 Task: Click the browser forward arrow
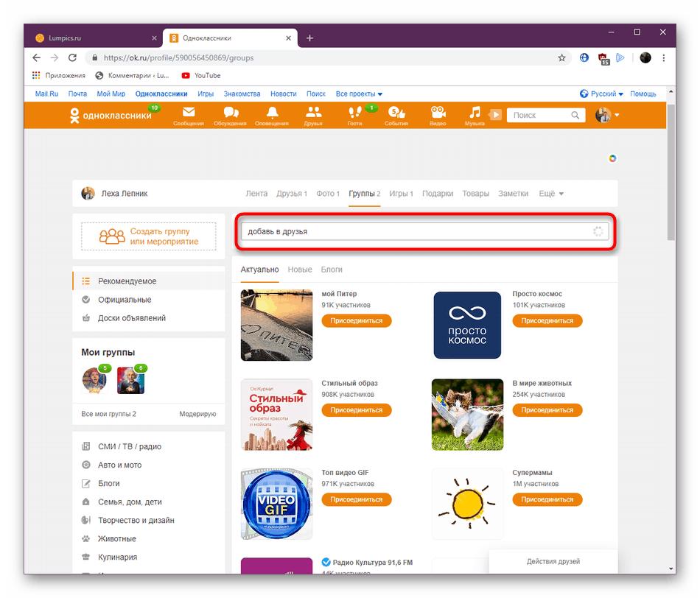(55, 57)
